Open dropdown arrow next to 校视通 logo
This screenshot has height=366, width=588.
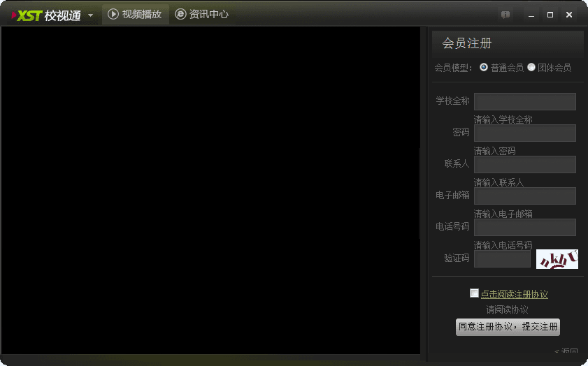(x=90, y=15)
